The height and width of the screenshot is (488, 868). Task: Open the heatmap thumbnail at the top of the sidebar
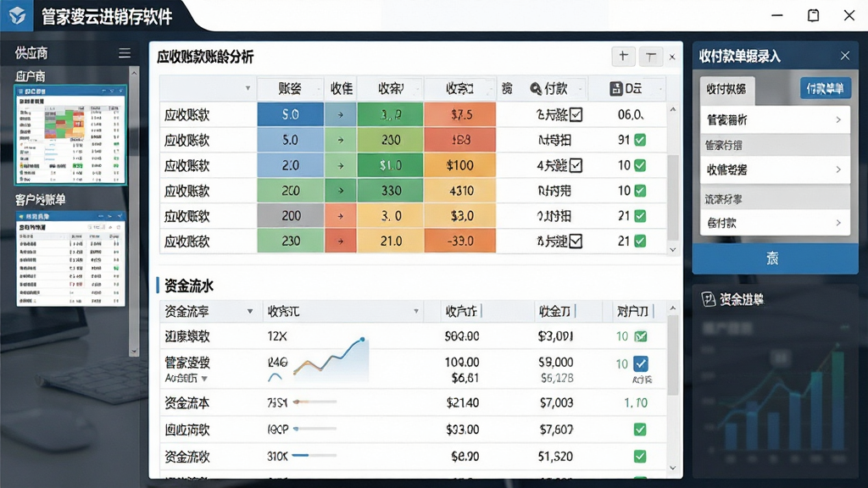(x=70, y=135)
